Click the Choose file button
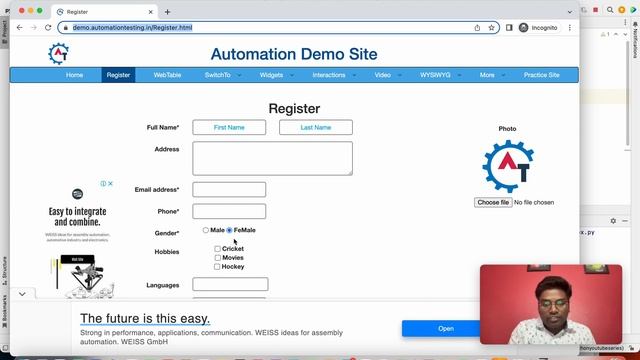The height and width of the screenshot is (360, 640). coord(493,202)
